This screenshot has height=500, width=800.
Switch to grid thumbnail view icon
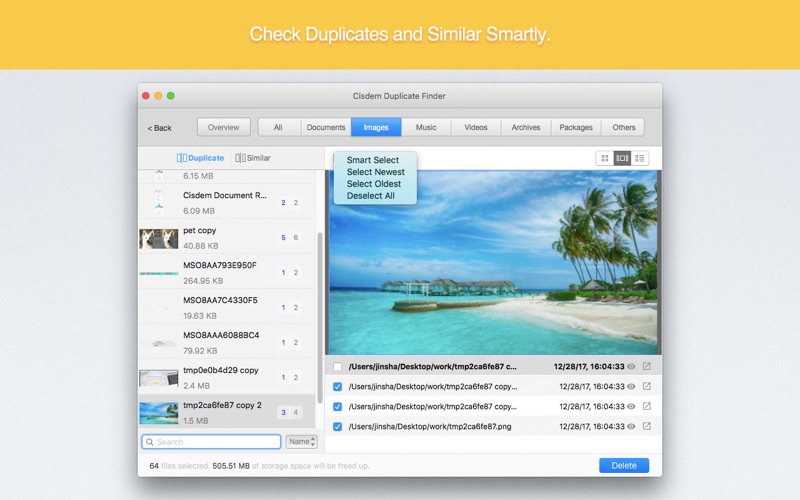click(604, 158)
